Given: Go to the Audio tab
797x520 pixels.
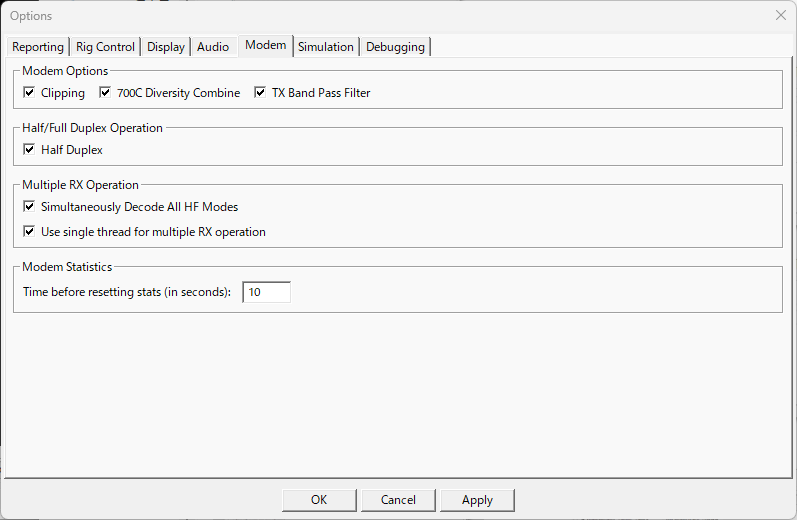Looking at the screenshot, I should coord(213,47).
